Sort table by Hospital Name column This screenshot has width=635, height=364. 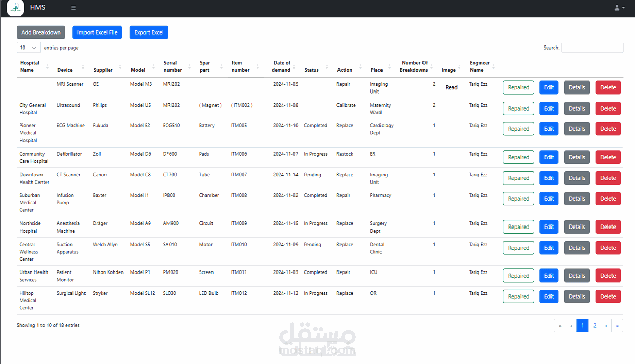click(x=34, y=66)
